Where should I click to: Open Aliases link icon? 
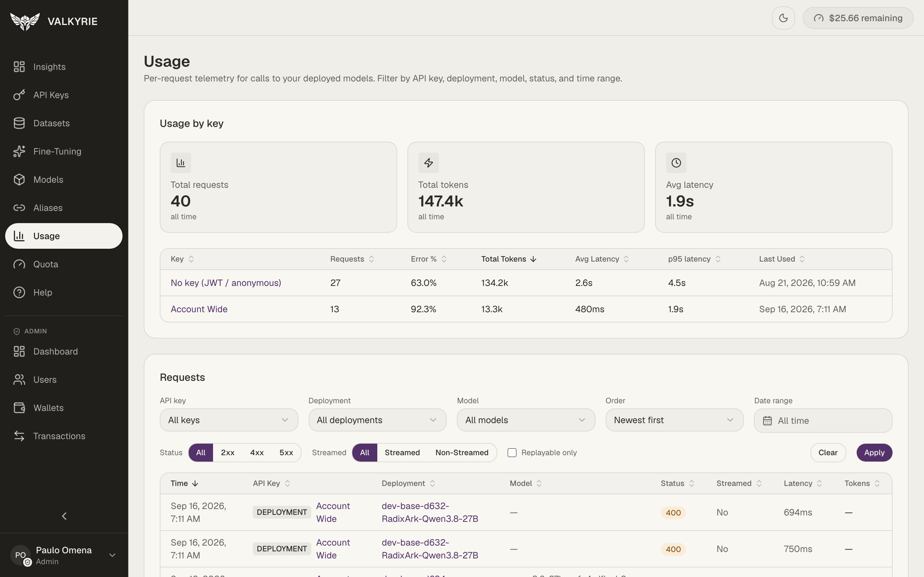[19, 208]
